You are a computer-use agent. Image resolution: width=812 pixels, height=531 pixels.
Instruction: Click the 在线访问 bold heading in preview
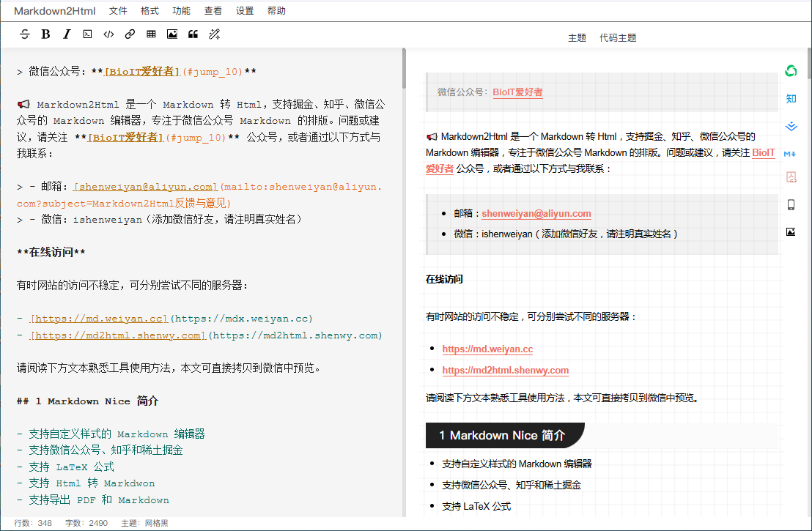444,279
